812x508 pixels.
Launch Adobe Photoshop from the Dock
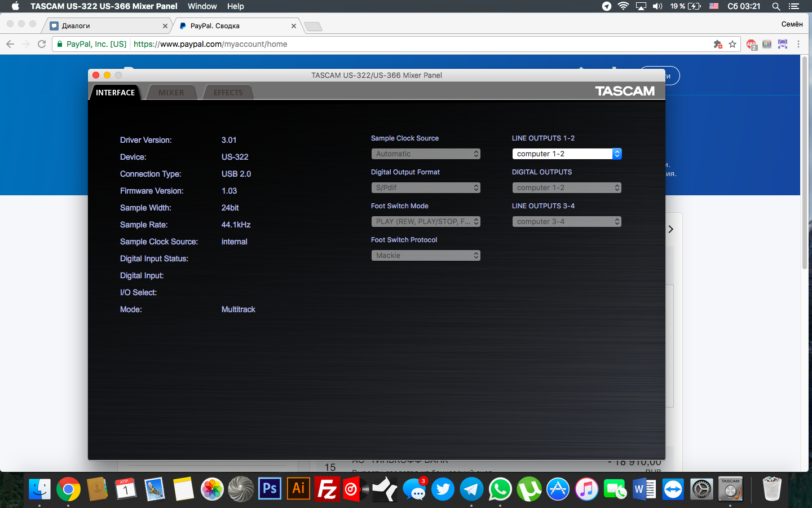[270, 489]
